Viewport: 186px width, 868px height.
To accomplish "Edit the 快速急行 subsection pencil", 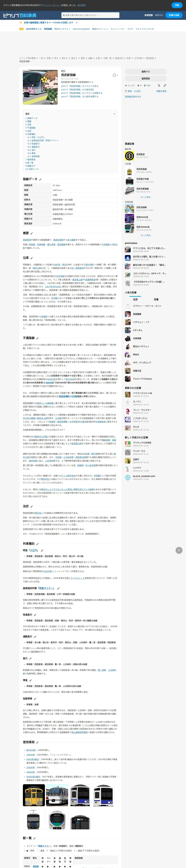I will pyautogui.click(x=35, y=615).
